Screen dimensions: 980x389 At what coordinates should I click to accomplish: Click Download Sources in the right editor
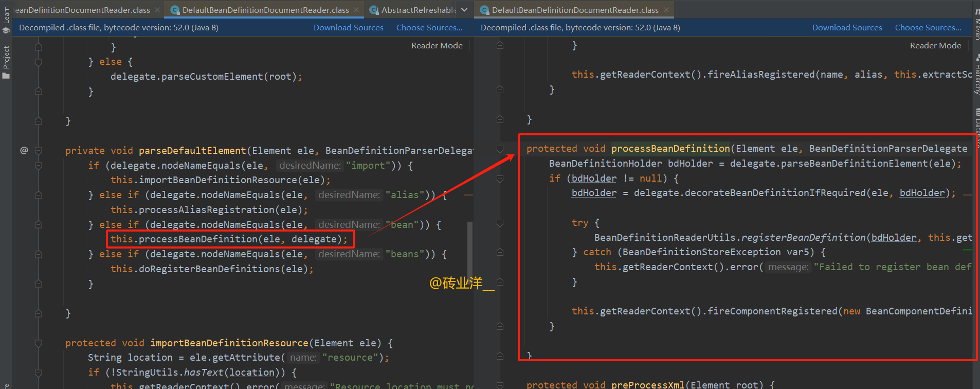[847, 28]
